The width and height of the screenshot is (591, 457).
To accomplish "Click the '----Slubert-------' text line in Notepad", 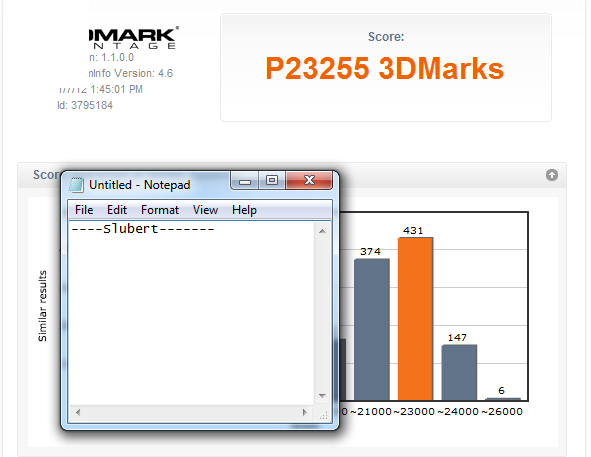I will click(142, 229).
